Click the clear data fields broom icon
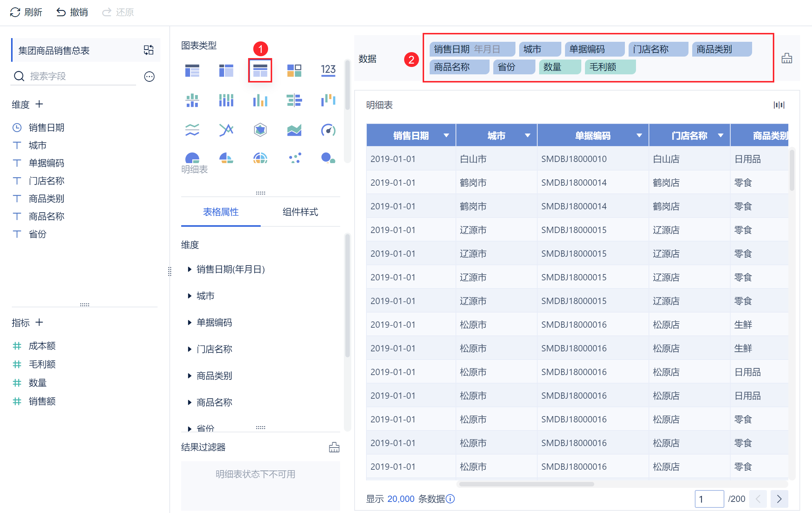The image size is (812, 513). [x=787, y=58]
